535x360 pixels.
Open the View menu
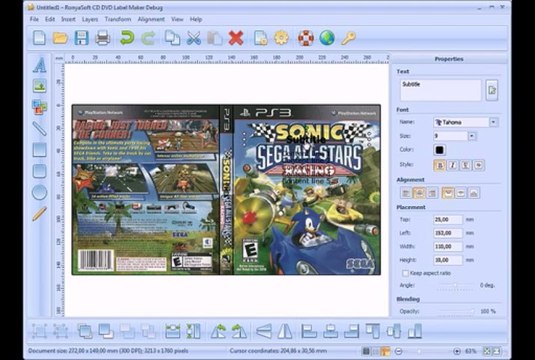tap(177, 19)
